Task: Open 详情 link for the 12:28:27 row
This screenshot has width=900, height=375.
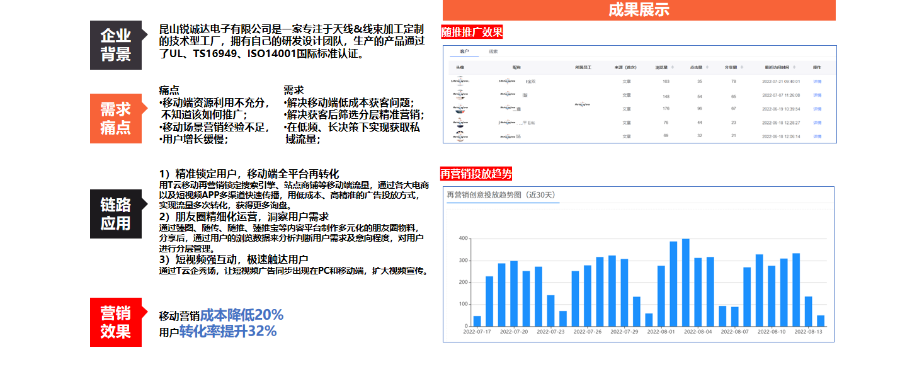Action: click(817, 122)
